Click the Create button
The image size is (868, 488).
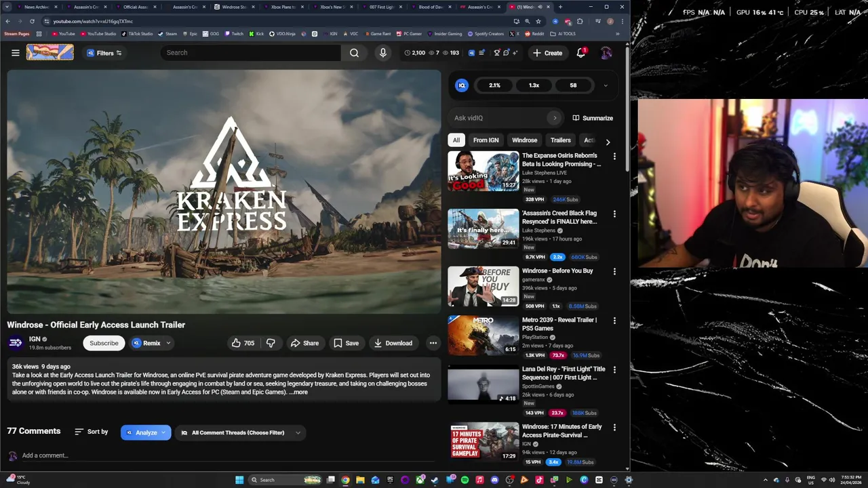pyautogui.click(x=547, y=53)
